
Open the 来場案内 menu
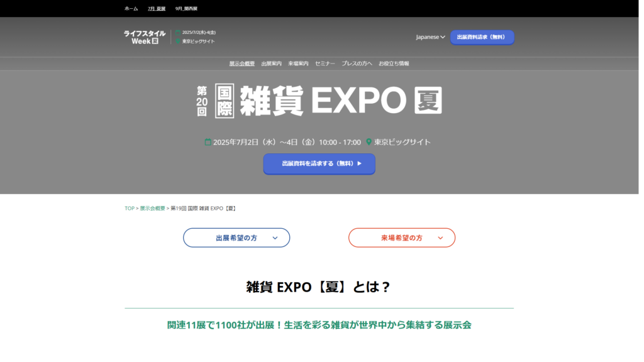click(298, 63)
